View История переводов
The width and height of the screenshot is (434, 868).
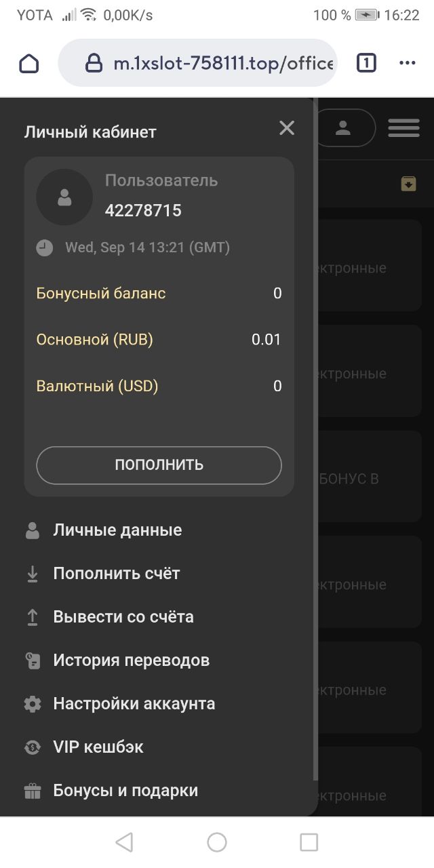(132, 660)
